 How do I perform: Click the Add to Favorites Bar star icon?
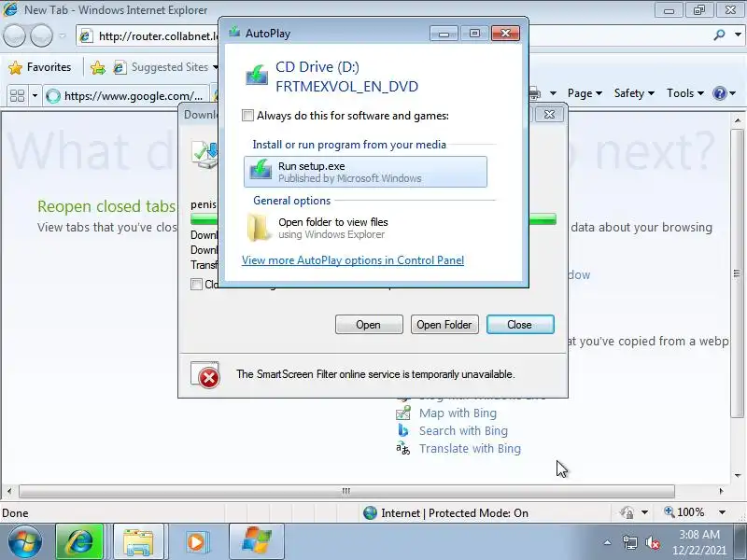pos(98,67)
